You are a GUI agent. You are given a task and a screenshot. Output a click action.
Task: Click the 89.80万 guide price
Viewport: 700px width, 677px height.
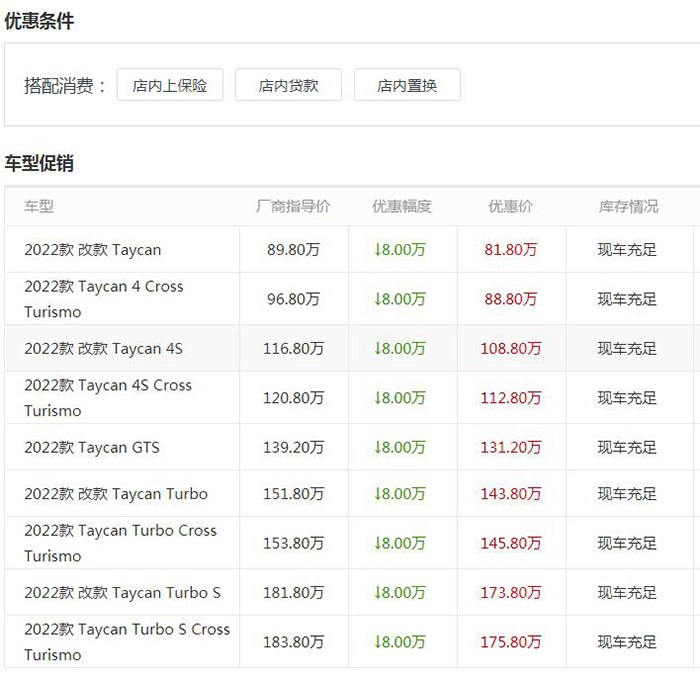pyautogui.click(x=293, y=250)
